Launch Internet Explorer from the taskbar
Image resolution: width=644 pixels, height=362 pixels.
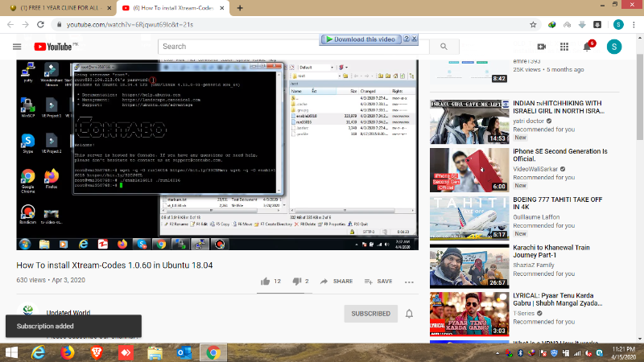coord(38,353)
